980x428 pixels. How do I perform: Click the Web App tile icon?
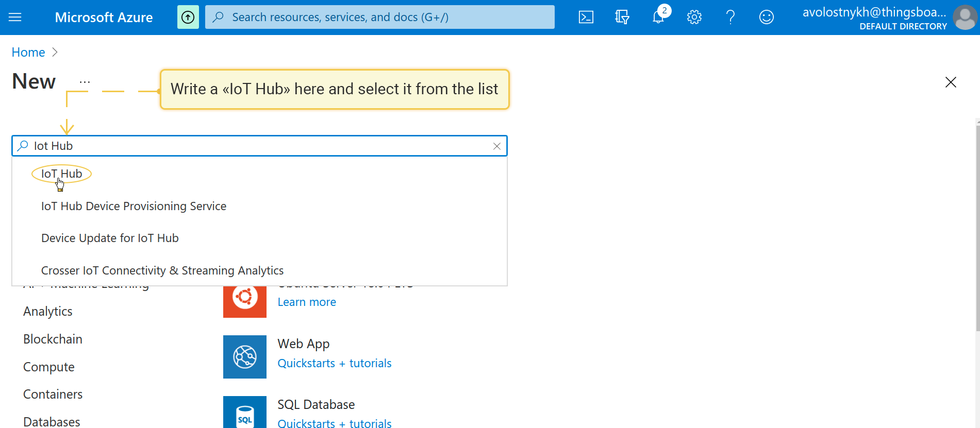click(245, 357)
